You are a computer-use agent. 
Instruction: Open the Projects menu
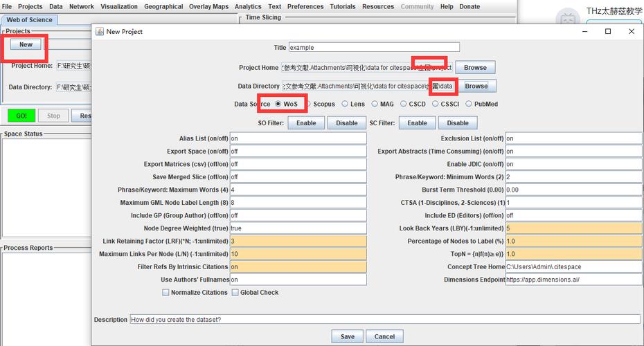click(30, 6)
